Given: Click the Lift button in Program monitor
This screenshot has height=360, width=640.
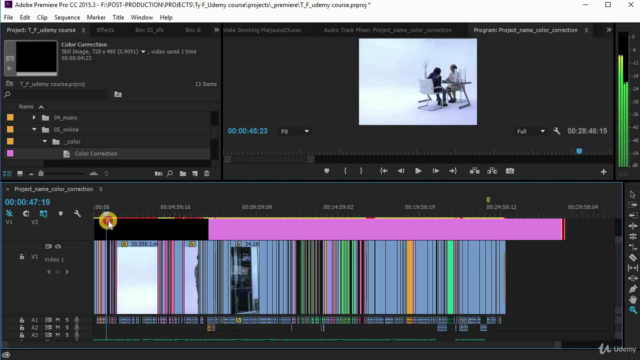Looking at the screenshot, I should pos(474,171).
